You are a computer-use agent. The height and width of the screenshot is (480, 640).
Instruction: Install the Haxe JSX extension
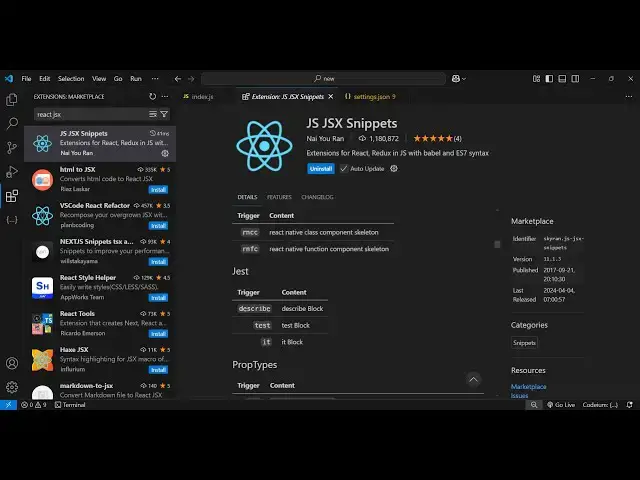click(x=158, y=370)
